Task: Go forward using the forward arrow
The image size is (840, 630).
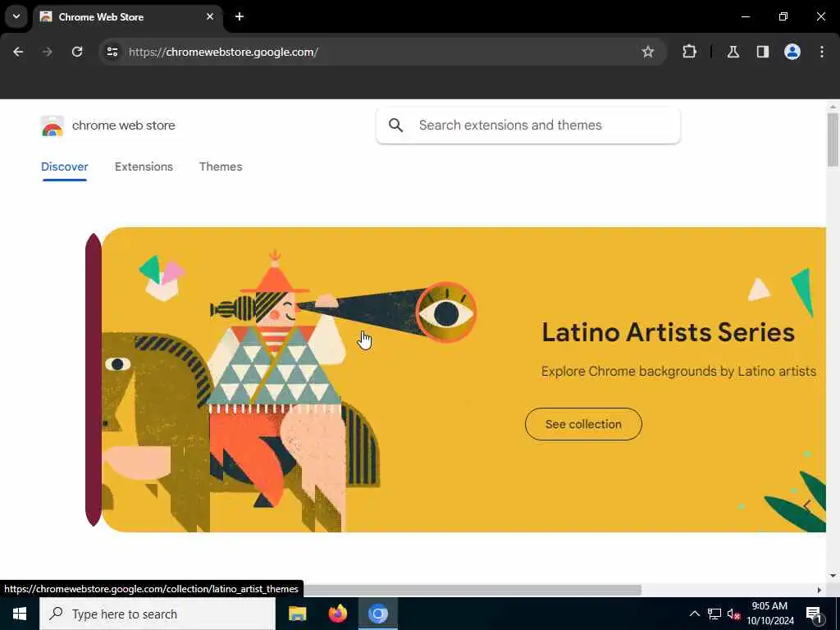Action: point(48,52)
